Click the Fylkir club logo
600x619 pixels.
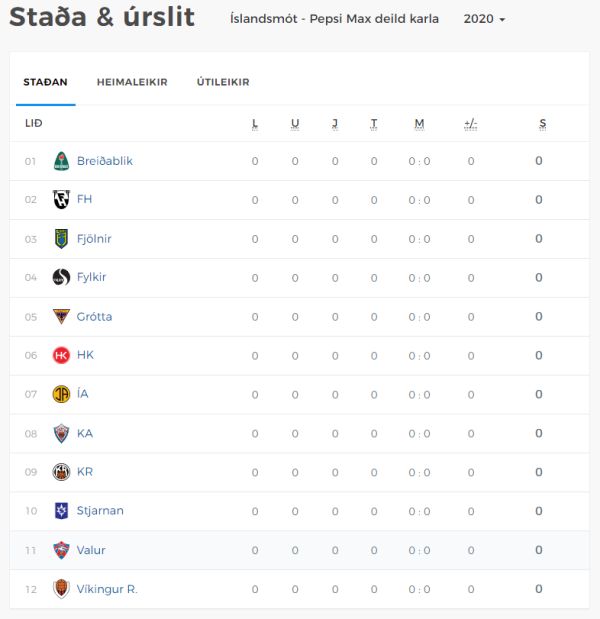[x=61, y=277]
